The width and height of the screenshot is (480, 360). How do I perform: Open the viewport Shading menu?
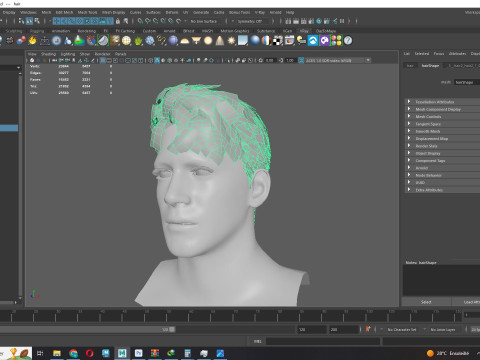point(48,54)
